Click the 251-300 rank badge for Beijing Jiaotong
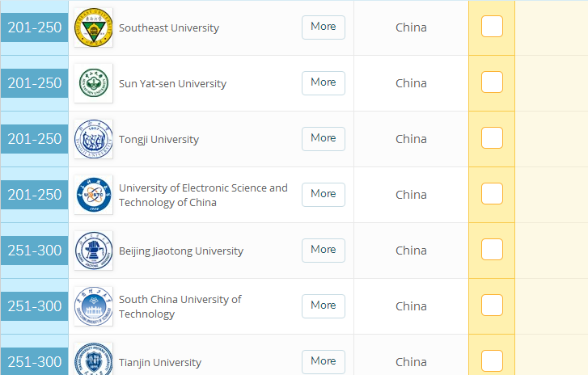The width and height of the screenshot is (588, 375). 35,251
